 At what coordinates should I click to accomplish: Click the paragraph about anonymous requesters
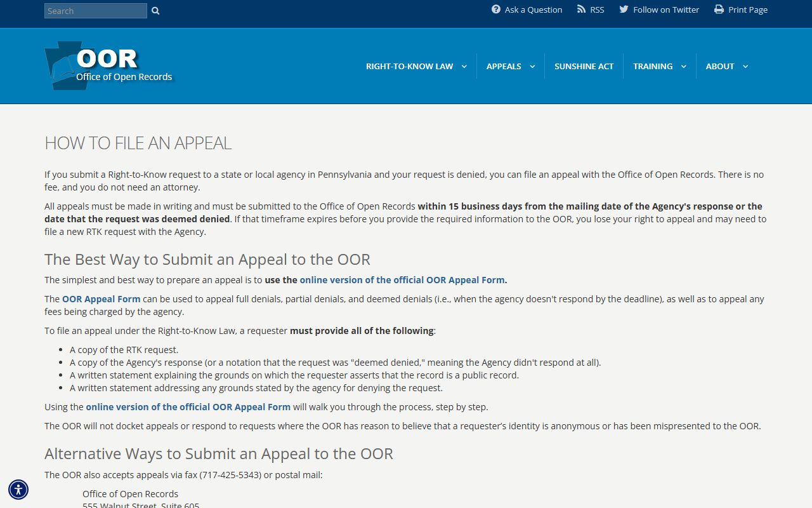pos(403,426)
